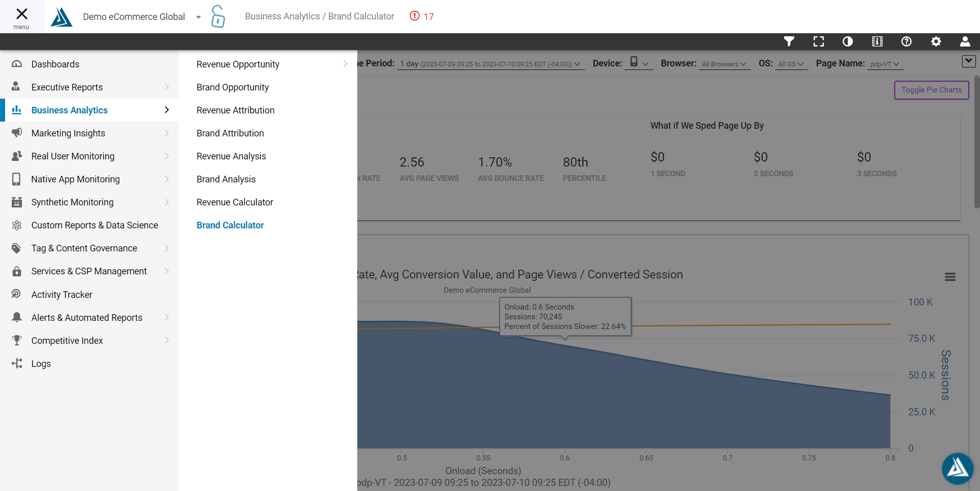980x491 pixels.
Task: Open the user account profile icon
Action: [965, 41]
